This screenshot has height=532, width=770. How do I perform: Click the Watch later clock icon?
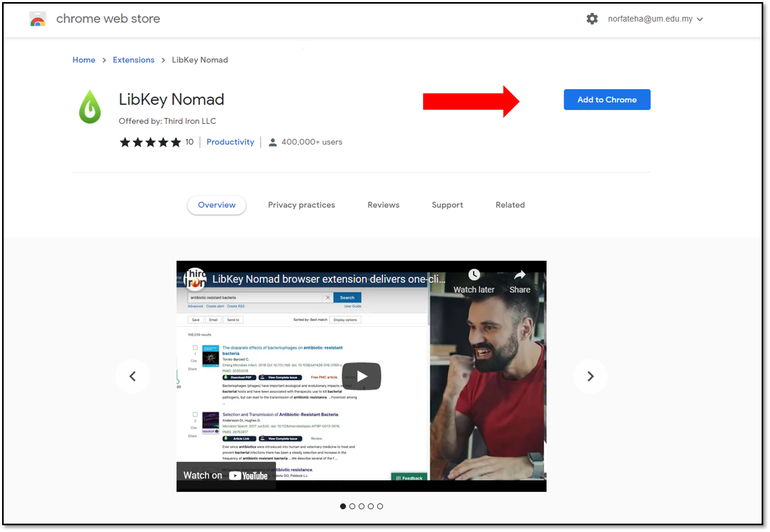point(474,275)
